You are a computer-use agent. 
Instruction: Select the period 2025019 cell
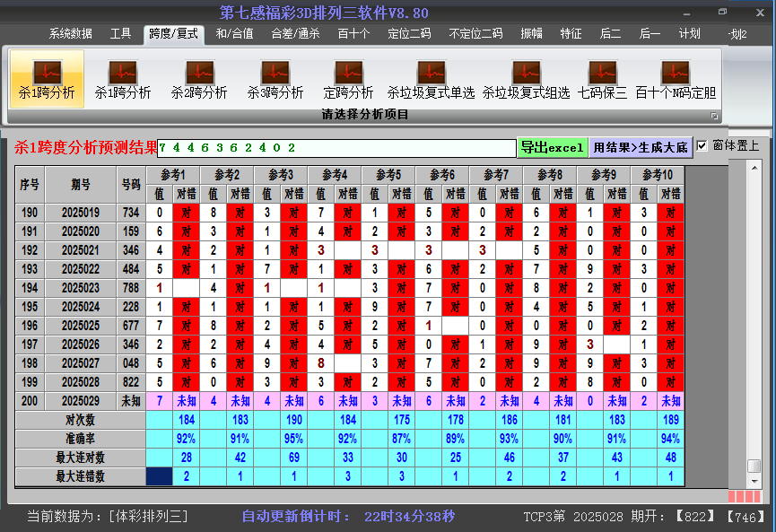pyautogui.click(x=81, y=213)
